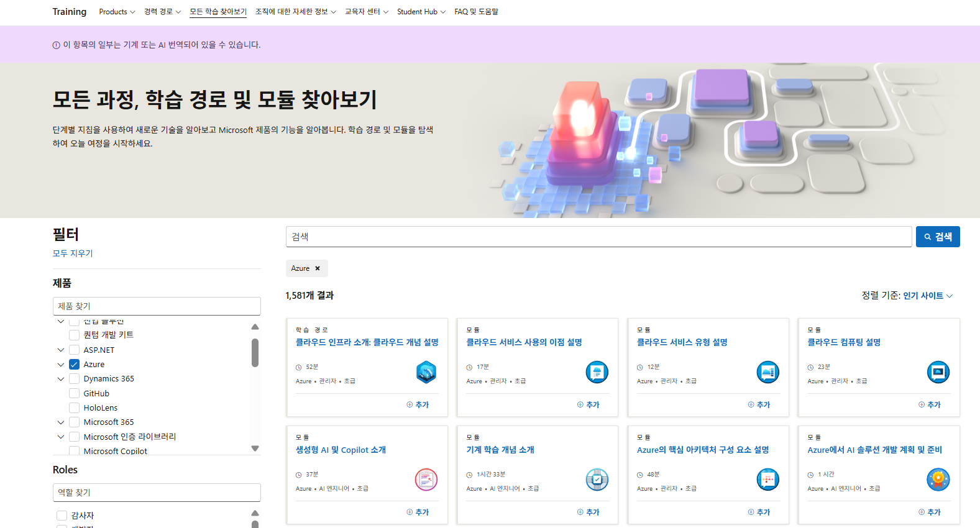
Task: Click the clock icon beside 52분
Action: 299,367
